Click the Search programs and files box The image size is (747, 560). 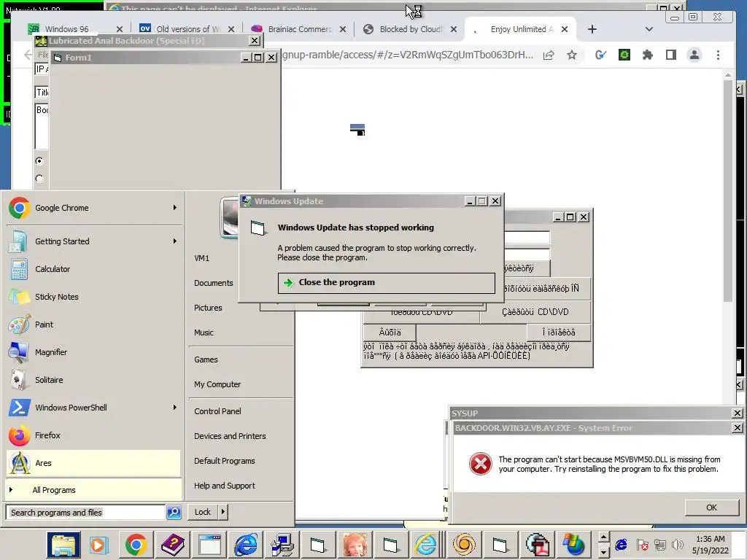[x=85, y=513]
